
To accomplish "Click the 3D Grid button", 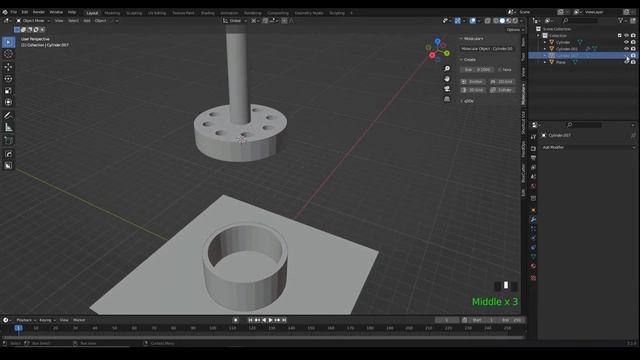I will point(472,90).
